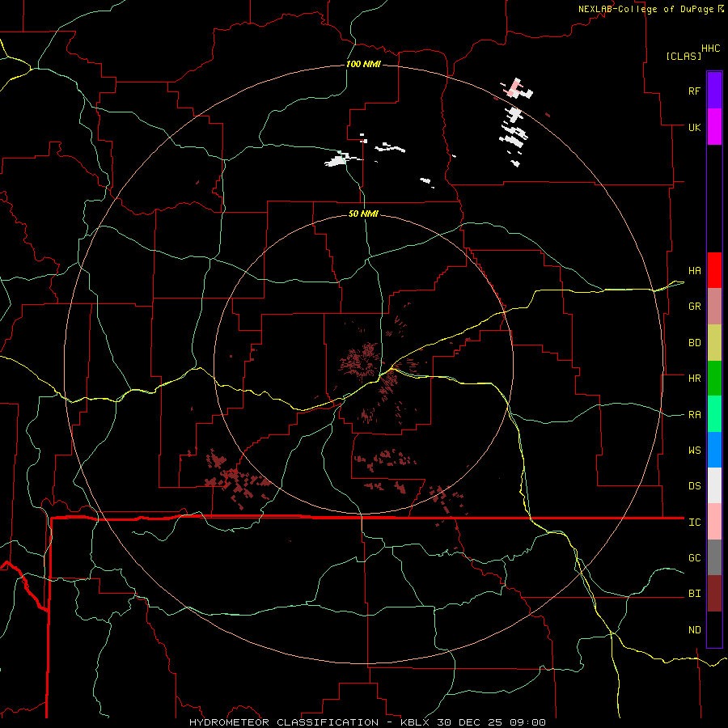Click the IC pink legend swatch
This screenshot has width=728, height=728.
714,522
